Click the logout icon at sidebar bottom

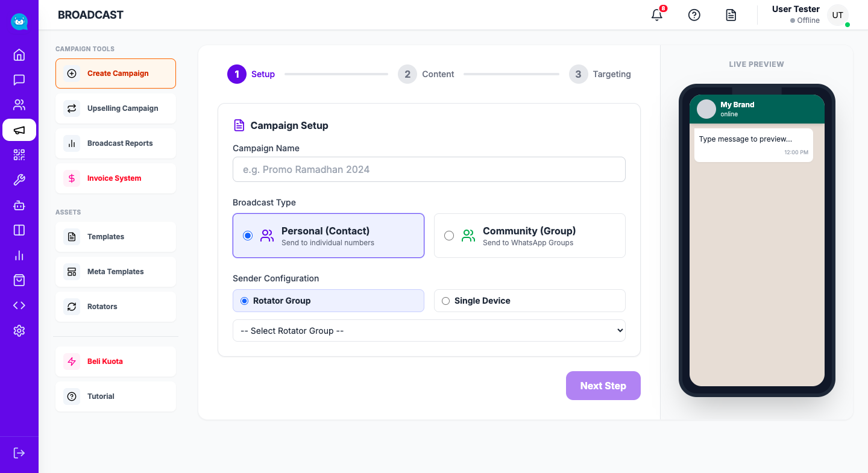click(19, 453)
